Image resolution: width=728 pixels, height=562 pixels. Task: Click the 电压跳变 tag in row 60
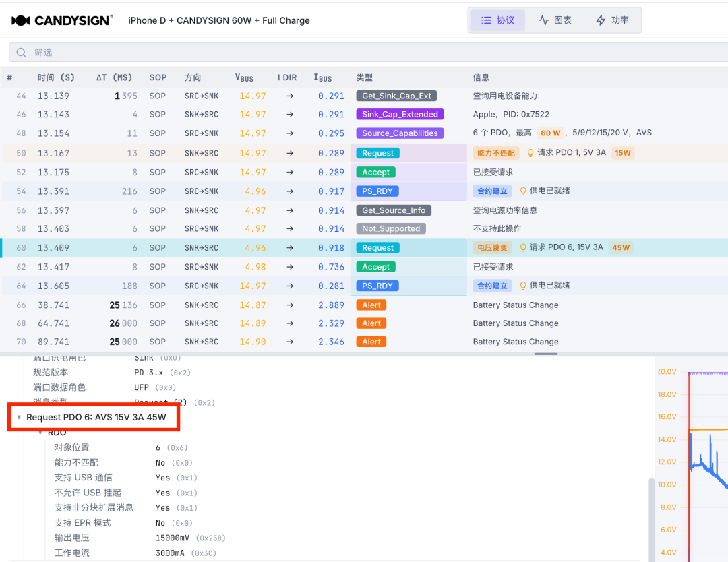coord(492,247)
